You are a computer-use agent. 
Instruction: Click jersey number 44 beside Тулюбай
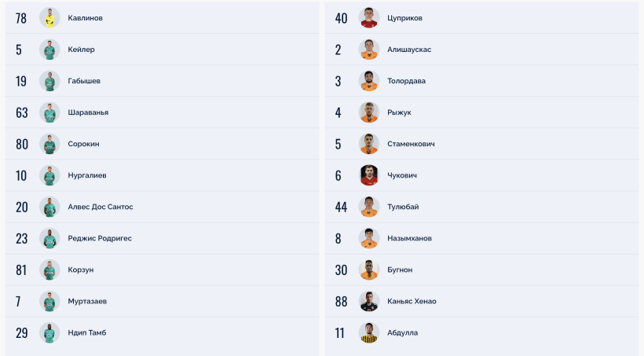[x=341, y=207]
